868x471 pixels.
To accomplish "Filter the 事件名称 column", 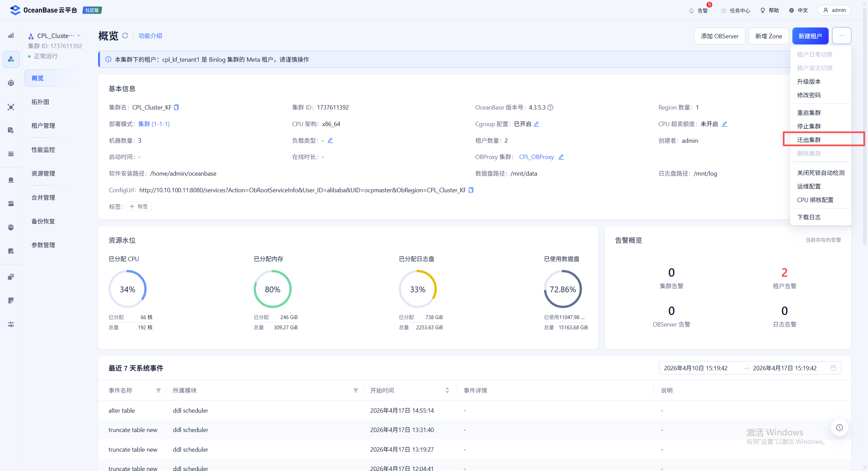I will pos(158,391).
